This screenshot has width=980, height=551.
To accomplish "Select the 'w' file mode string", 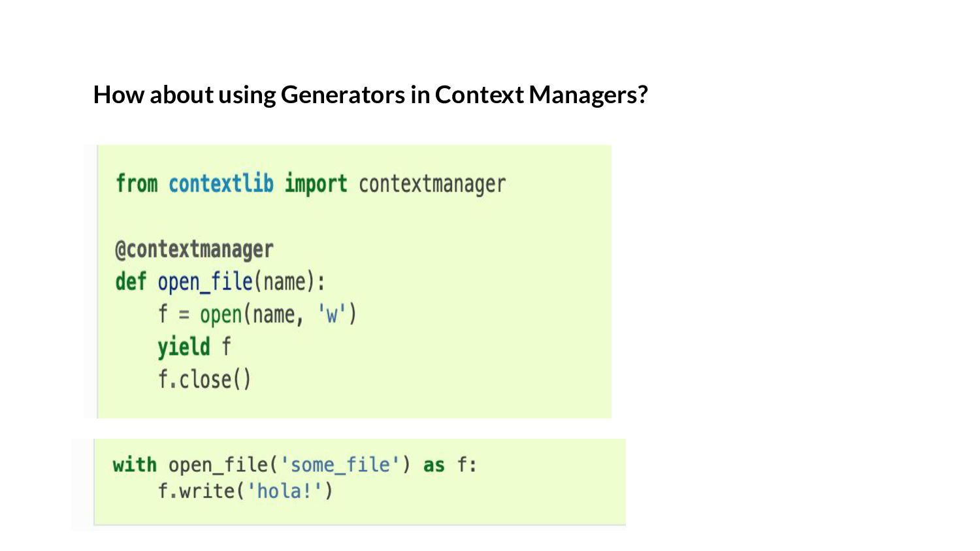I will coord(332,315).
